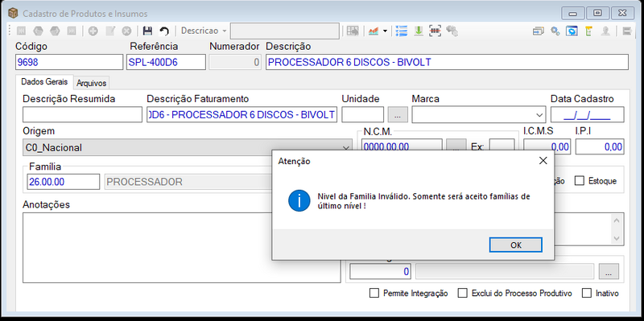Click the down arrow of the right text area scrollbar
The image size is (644, 321).
coord(617,238)
